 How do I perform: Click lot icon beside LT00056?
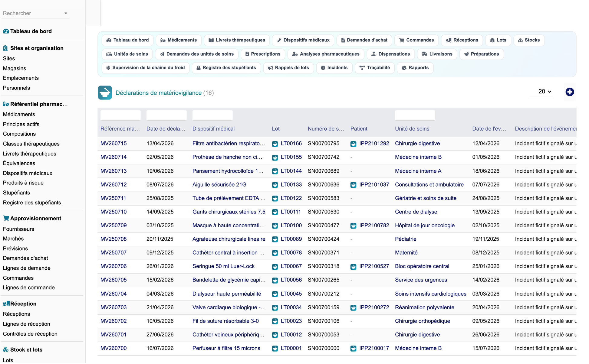click(275, 280)
